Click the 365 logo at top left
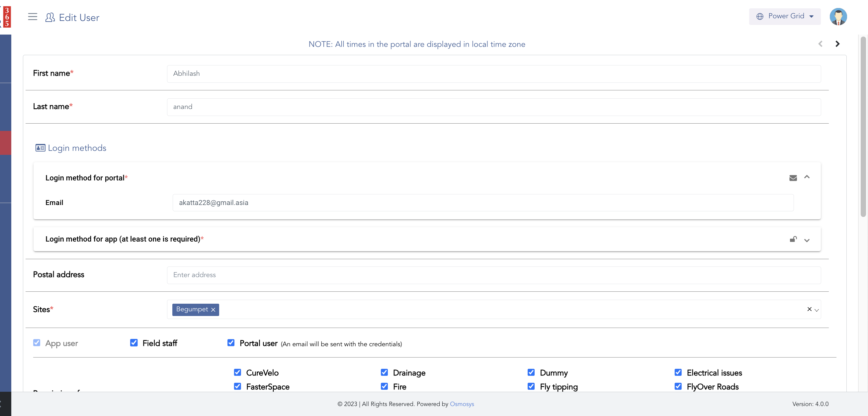This screenshot has width=868, height=416. point(6,17)
